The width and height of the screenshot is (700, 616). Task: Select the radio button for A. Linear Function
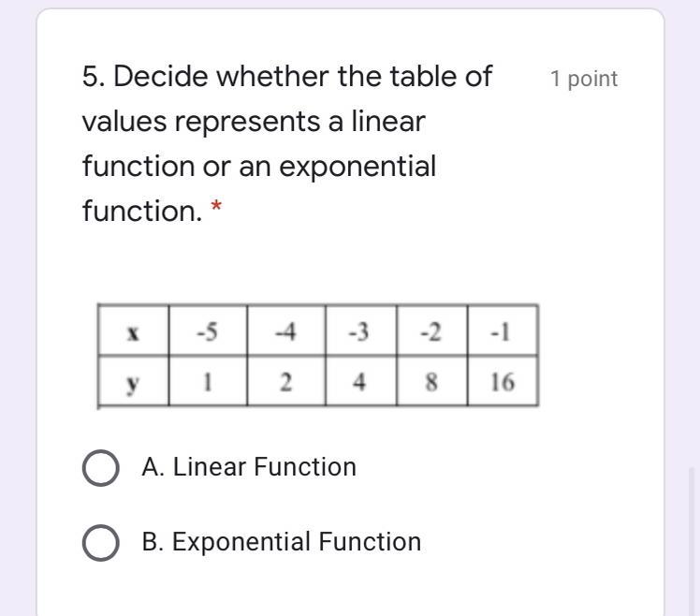click(x=100, y=468)
